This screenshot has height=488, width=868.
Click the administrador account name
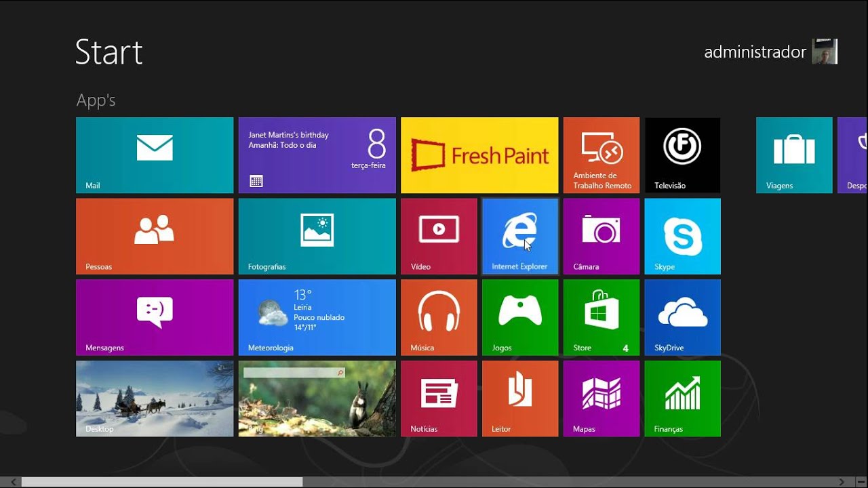pyautogui.click(x=755, y=52)
